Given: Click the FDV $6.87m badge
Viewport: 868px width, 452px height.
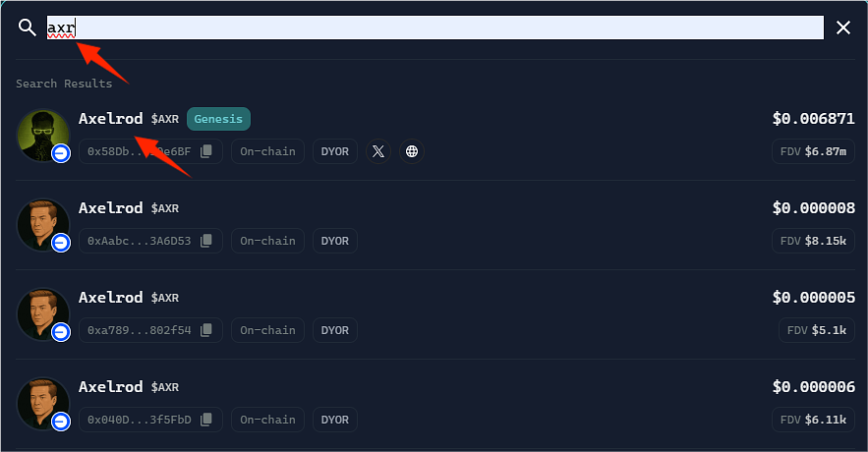Looking at the screenshot, I should 813,151.
